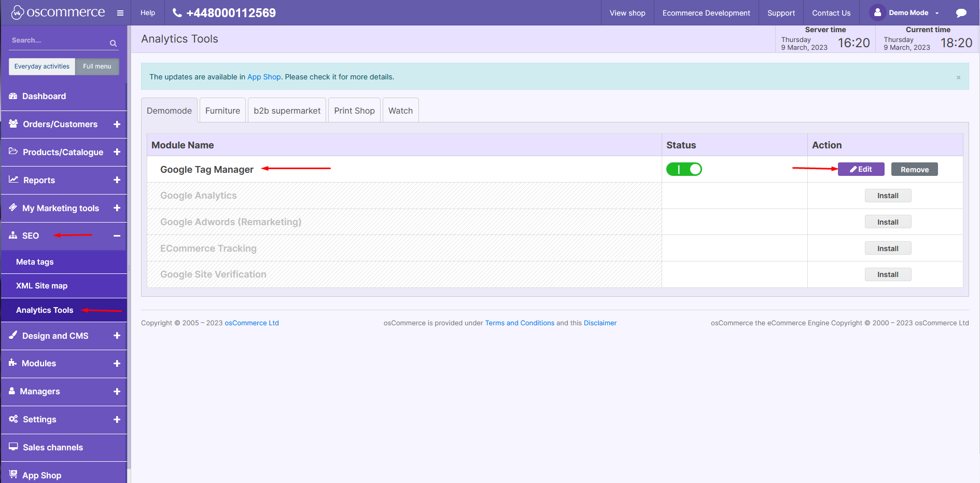Open the Sales channels sidebar menu
This screenshot has width=980, height=483.
coord(64,448)
